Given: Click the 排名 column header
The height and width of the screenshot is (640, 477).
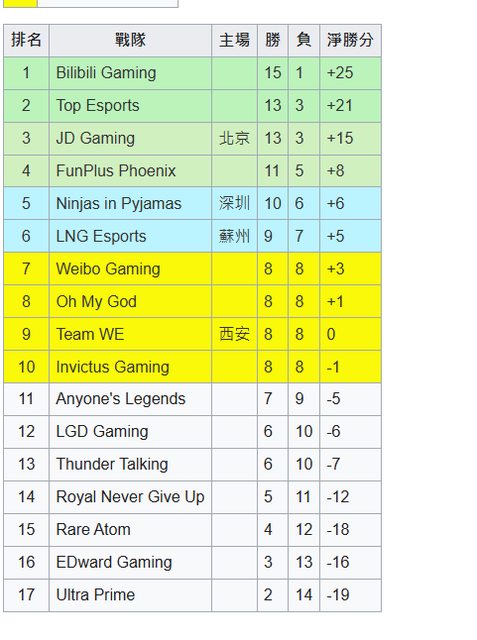Looking at the screenshot, I should point(26,40).
